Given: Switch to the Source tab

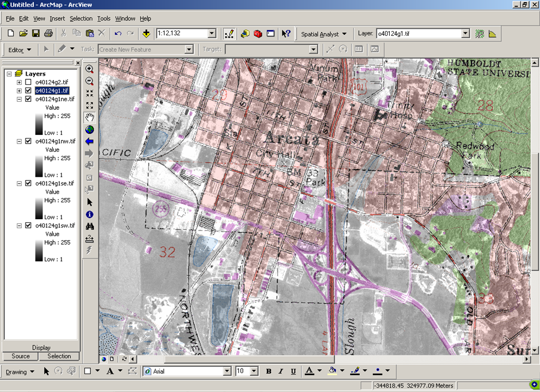Looking at the screenshot, I should click(21, 356).
